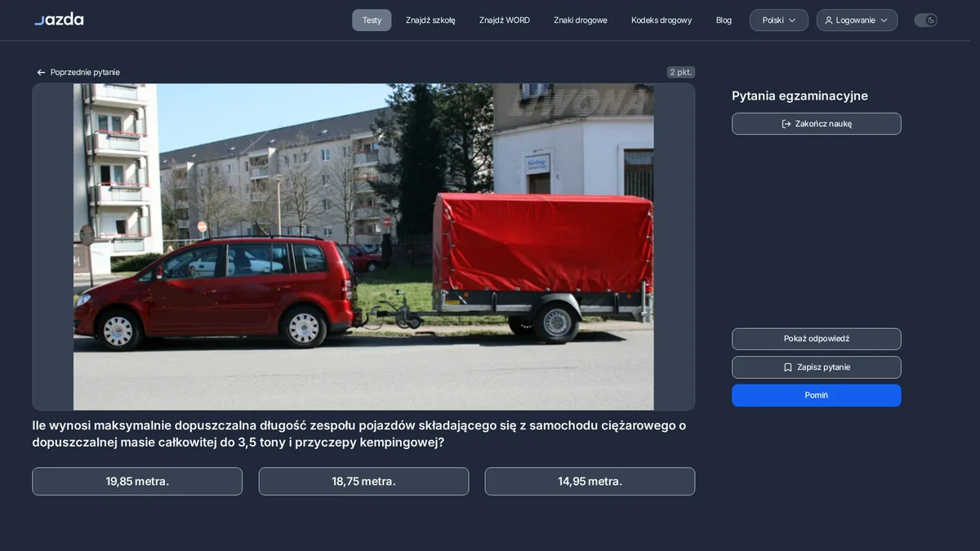Click the question text about vehicle length
Viewport: 980px width, 551px height.
click(359, 433)
